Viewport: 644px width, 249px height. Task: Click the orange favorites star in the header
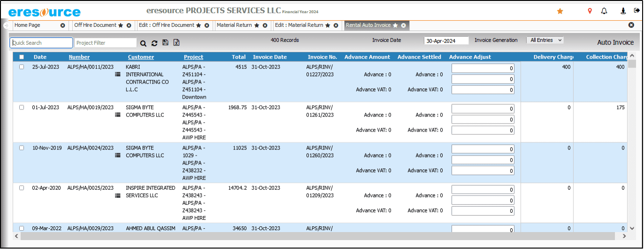click(x=560, y=11)
